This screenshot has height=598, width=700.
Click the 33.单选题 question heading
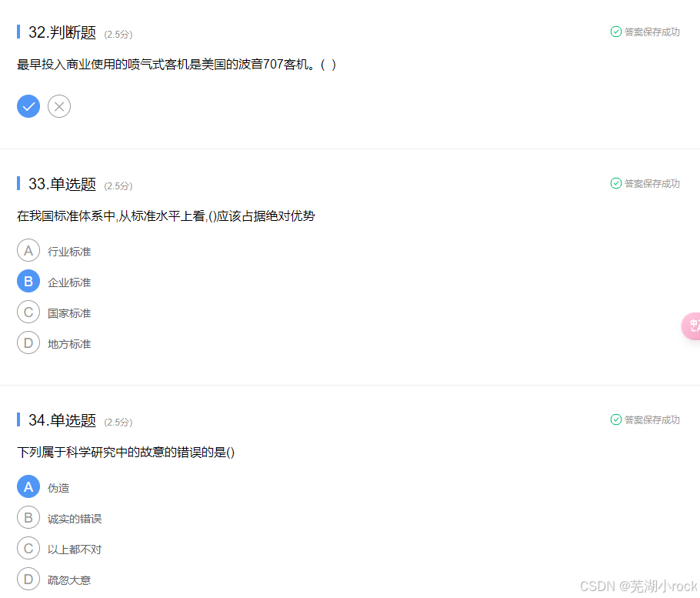click(x=62, y=184)
